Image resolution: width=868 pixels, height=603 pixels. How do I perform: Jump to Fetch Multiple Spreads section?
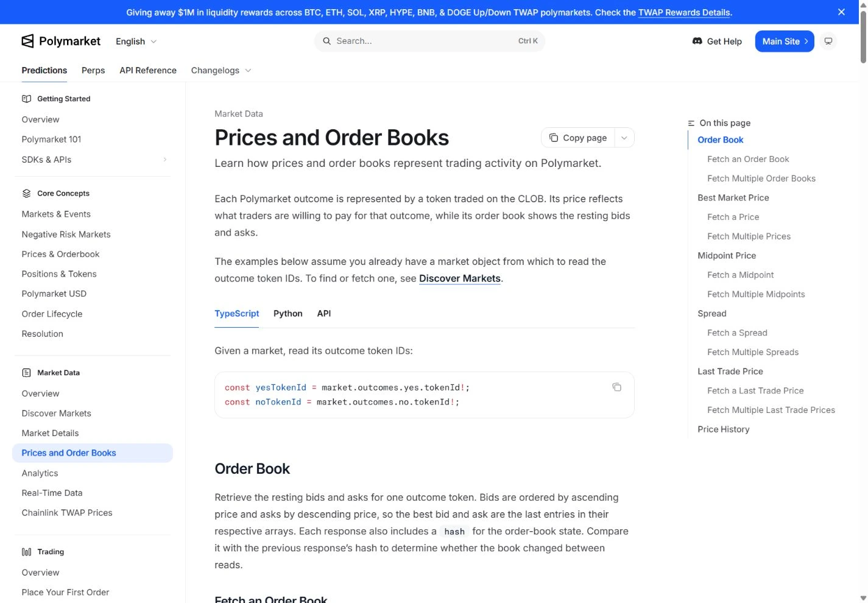pyautogui.click(x=753, y=352)
